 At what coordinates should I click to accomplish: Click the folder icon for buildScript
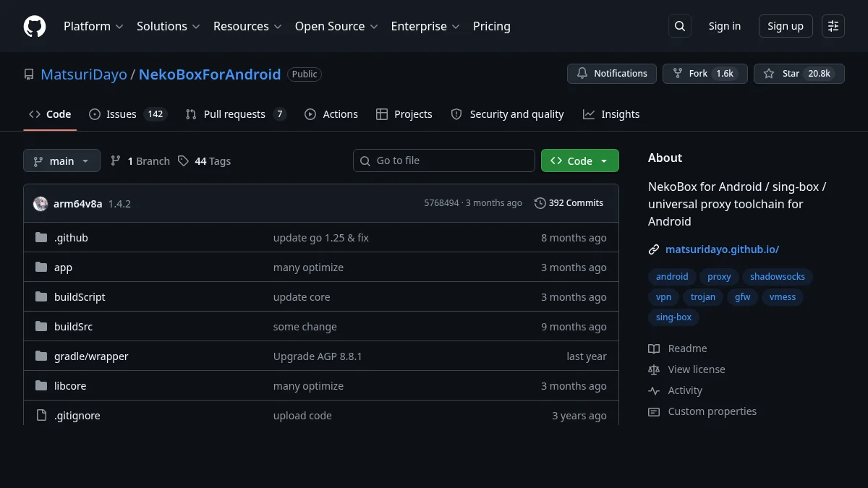41,297
